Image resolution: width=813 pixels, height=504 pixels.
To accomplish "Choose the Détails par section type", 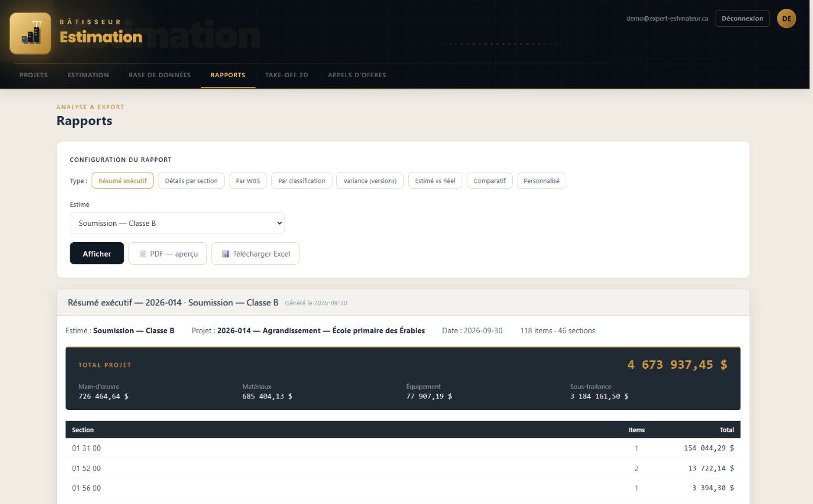I will click(191, 181).
